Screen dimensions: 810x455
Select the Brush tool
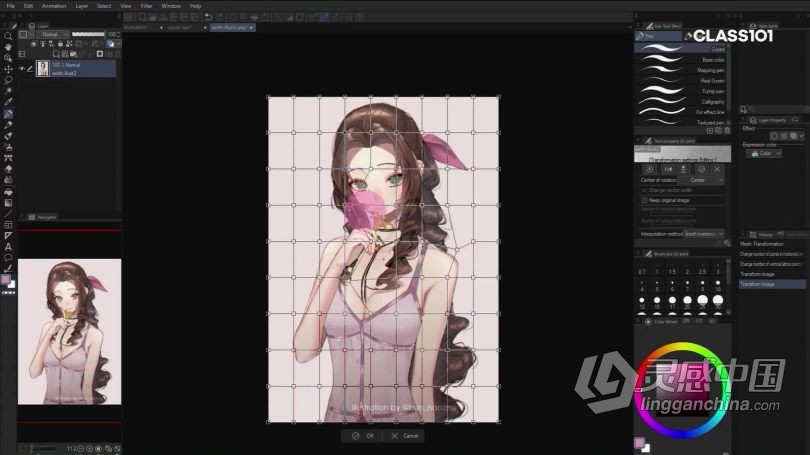click(8, 136)
